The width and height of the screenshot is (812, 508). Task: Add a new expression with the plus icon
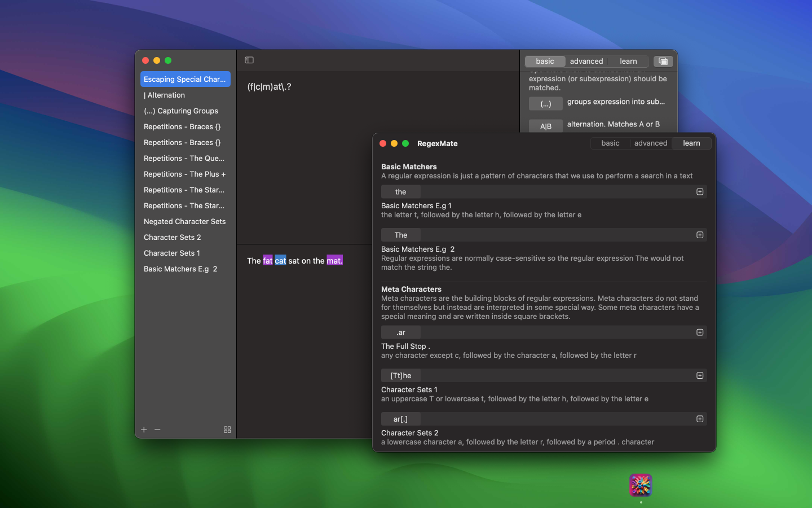tap(144, 430)
